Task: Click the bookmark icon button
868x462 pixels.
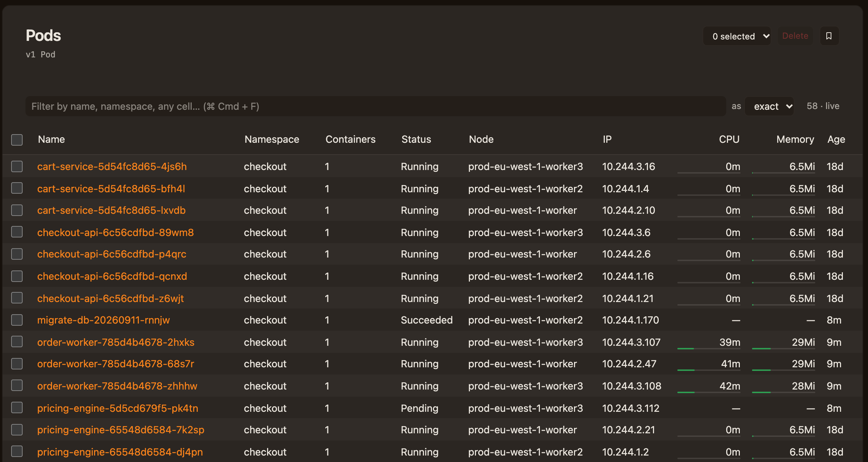Action: [829, 36]
